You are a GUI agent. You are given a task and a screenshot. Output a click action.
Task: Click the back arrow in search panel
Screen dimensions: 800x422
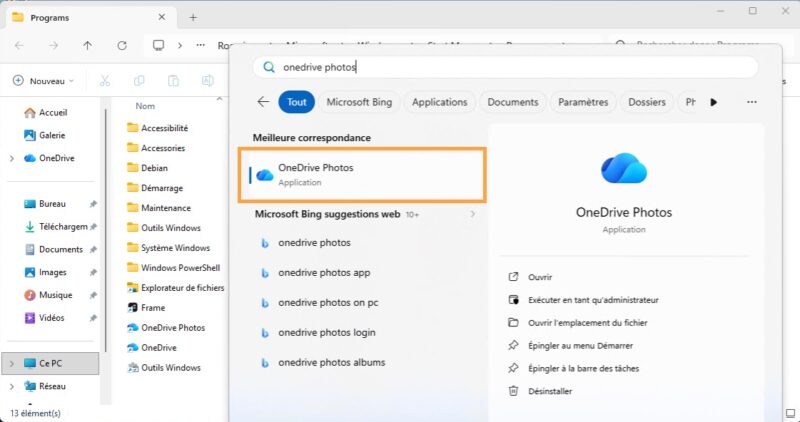coord(263,102)
